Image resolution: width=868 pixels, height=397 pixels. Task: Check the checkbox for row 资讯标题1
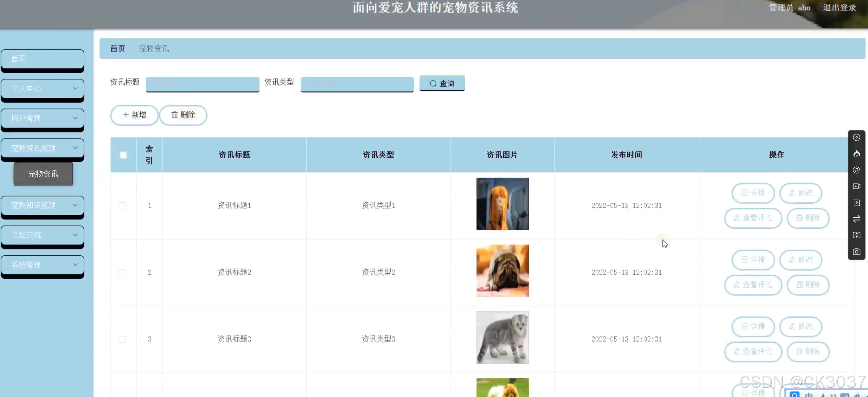pos(122,206)
